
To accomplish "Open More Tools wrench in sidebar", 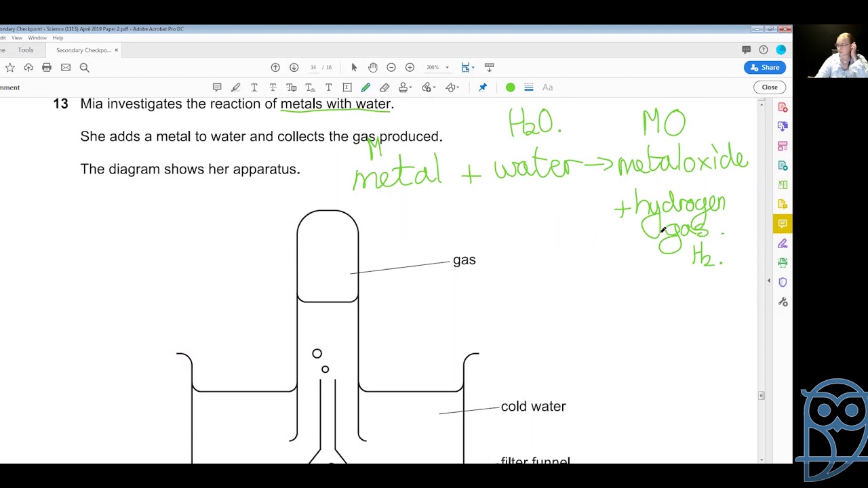I will 783,302.
